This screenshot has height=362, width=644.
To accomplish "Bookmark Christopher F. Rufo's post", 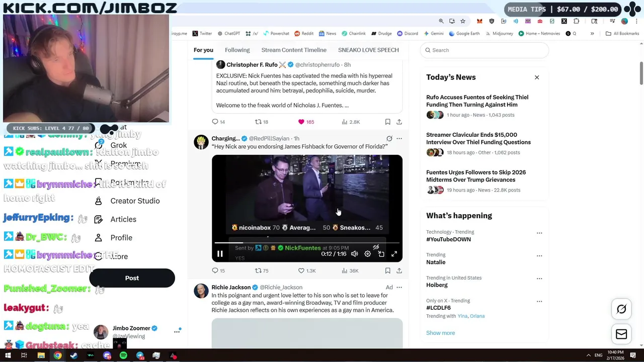I will pyautogui.click(x=387, y=122).
